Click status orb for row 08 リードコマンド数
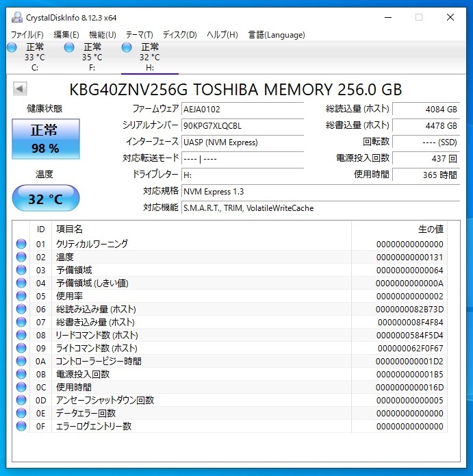 point(21,335)
